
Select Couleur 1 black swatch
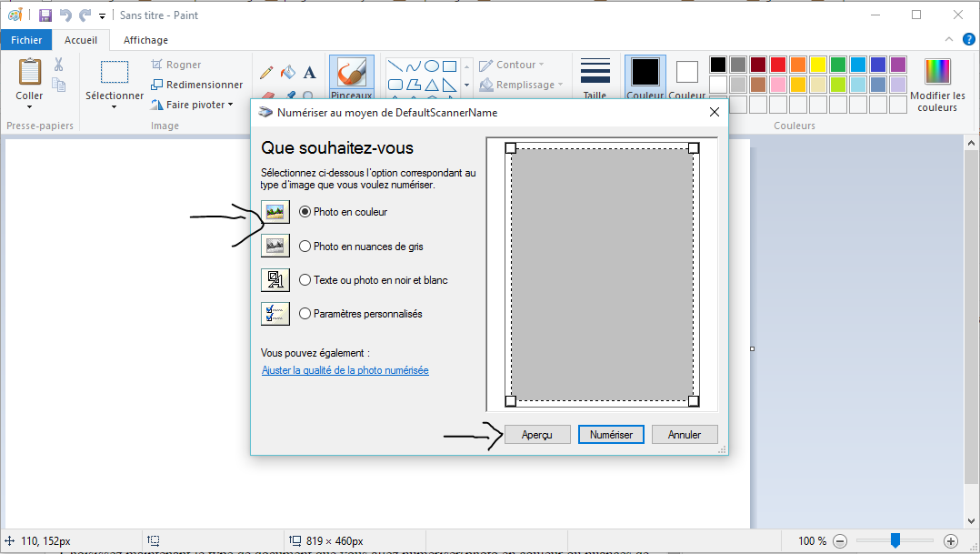645,72
